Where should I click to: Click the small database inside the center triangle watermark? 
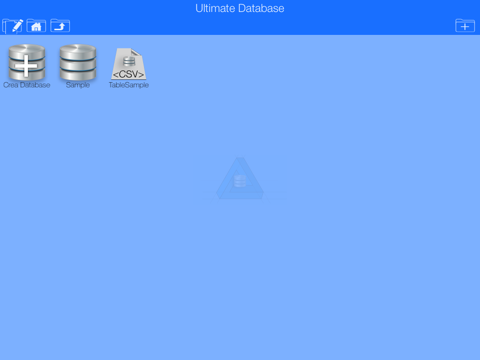240,181
